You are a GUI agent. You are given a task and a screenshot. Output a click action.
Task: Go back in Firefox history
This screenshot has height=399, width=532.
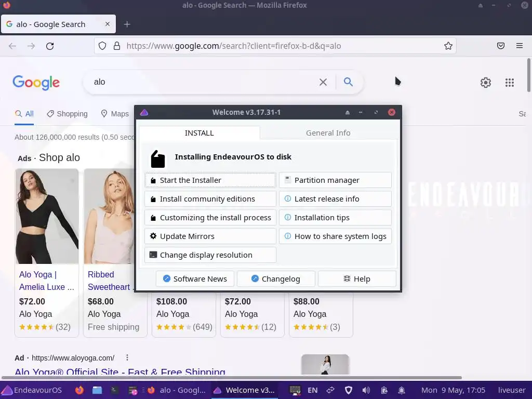(12, 46)
